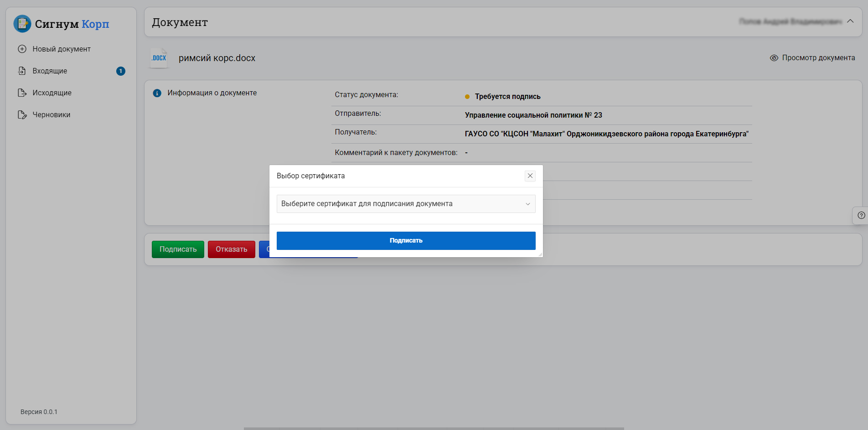Viewport: 868px width, 430px height.
Task: Click the green Подписать button
Action: (178, 249)
